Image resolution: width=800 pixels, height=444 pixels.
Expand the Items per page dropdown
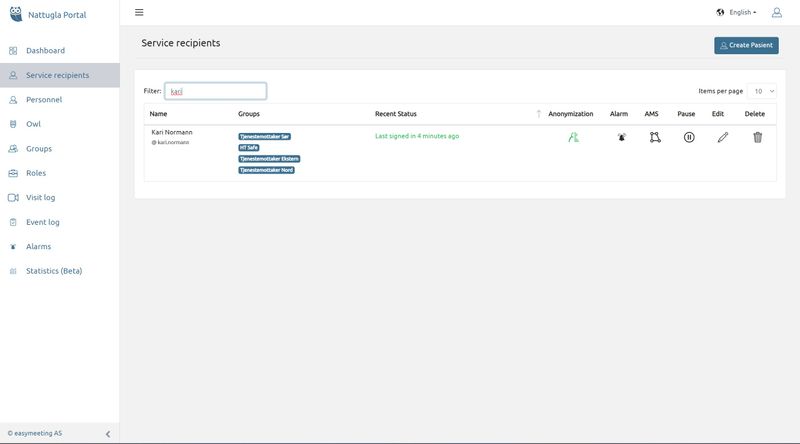tap(764, 91)
